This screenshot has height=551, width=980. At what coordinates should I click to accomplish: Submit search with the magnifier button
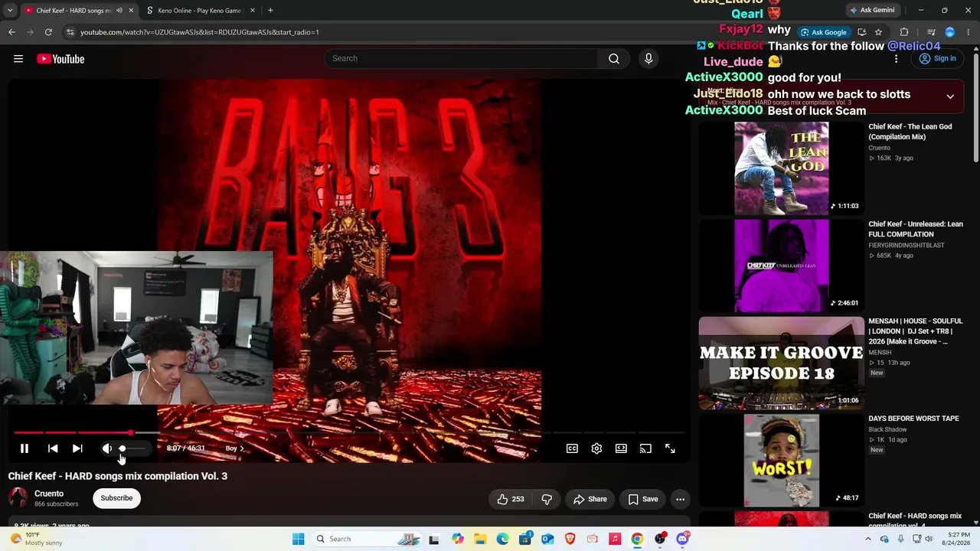pos(614,58)
